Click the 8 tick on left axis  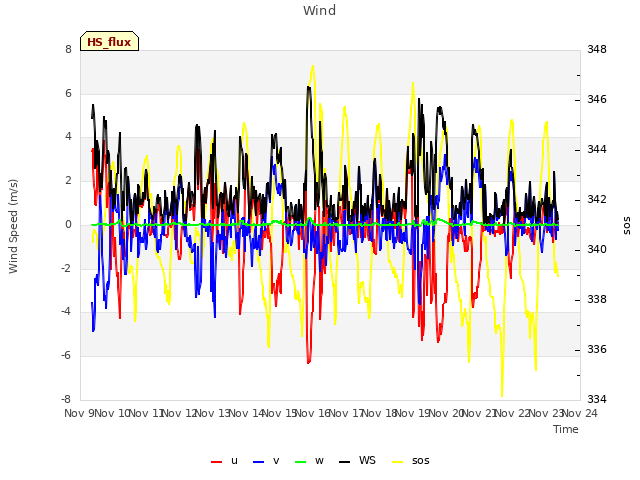68,49
